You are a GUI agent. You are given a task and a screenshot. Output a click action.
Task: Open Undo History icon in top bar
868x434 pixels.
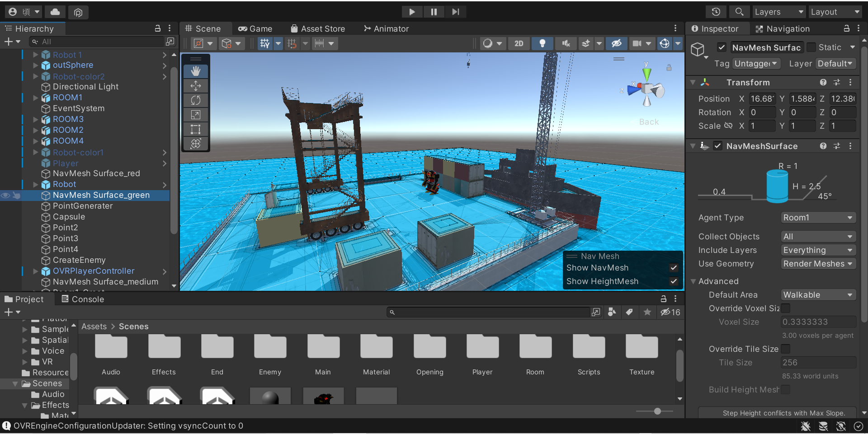pos(716,12)
